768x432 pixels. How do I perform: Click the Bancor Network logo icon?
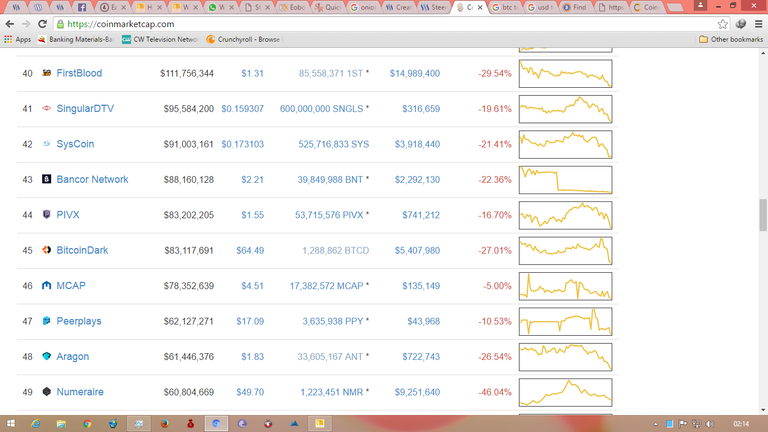click(47, 179)
